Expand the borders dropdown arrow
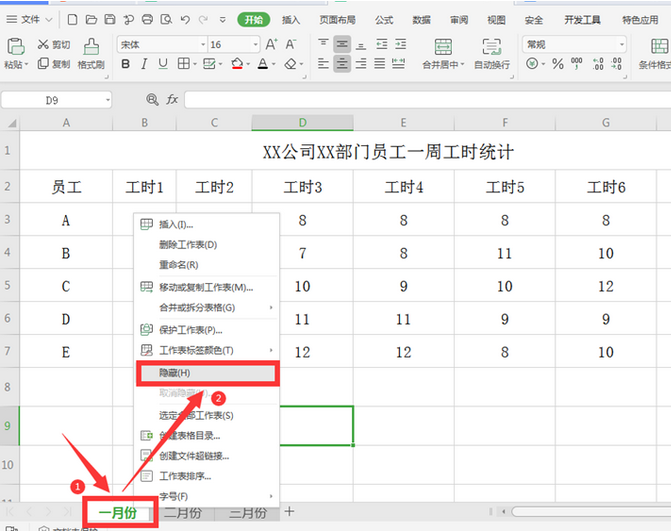This screenshot has height=532, width=671. 195,65
